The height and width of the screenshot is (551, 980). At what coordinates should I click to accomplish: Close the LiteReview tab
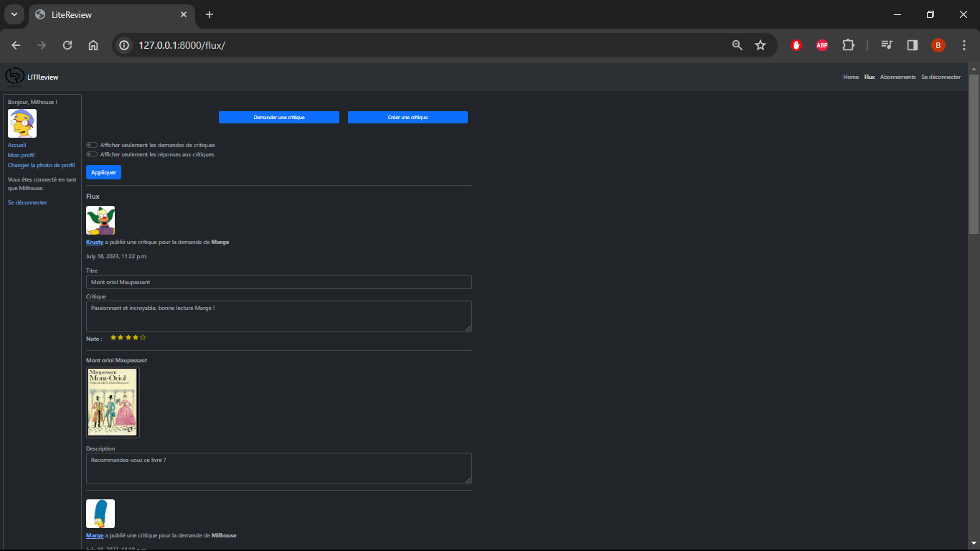[x=184, y=14]
